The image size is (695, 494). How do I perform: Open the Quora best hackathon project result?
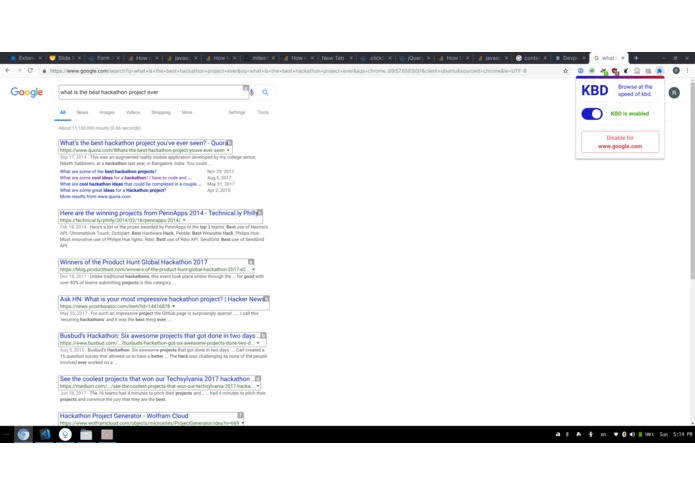(x=143, y=143)
